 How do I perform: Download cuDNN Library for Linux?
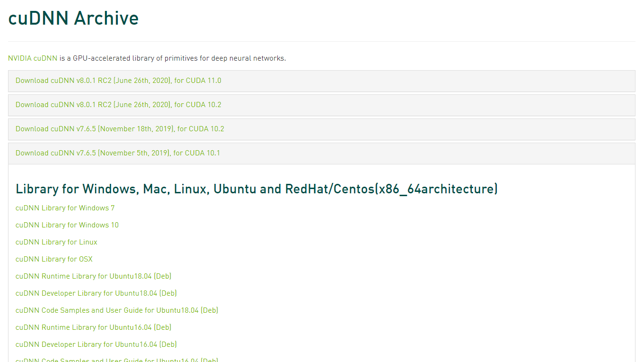(x=56, y=242)
